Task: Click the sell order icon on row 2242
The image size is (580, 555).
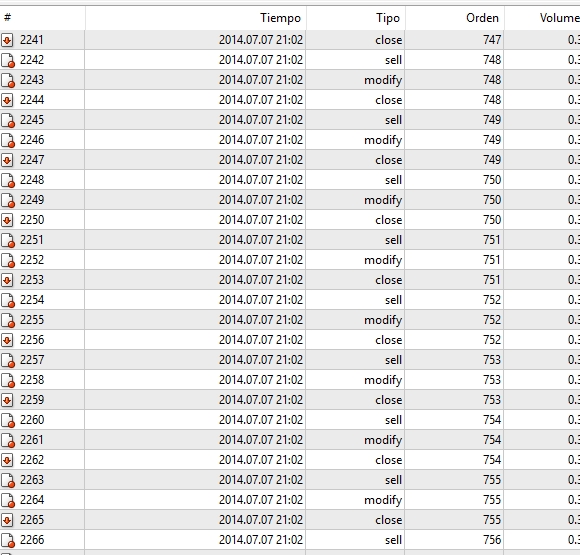Action: coord(8,60)
